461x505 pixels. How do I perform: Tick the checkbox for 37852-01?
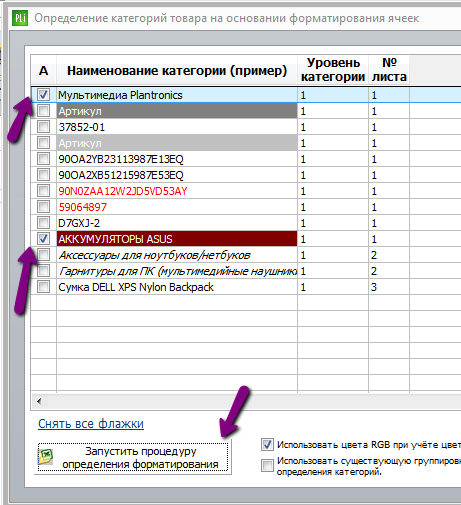(43, 127)
